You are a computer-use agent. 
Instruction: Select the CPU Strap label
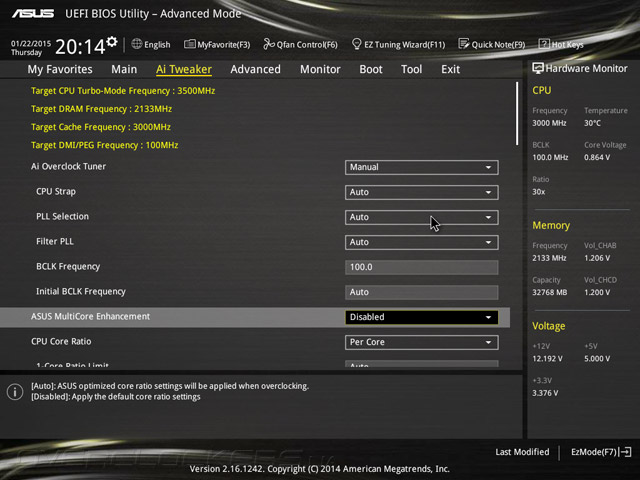click(x=56, y=191)
